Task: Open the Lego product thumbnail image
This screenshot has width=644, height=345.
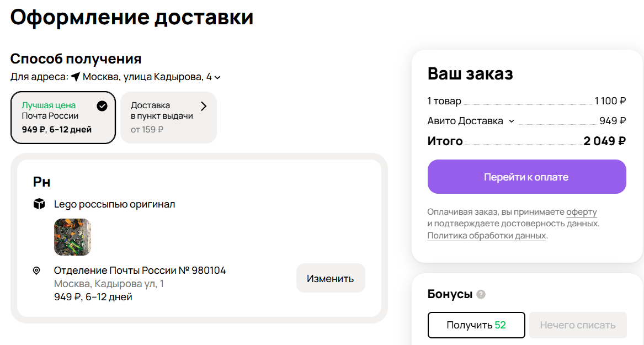Action: [x=72, y=237]
